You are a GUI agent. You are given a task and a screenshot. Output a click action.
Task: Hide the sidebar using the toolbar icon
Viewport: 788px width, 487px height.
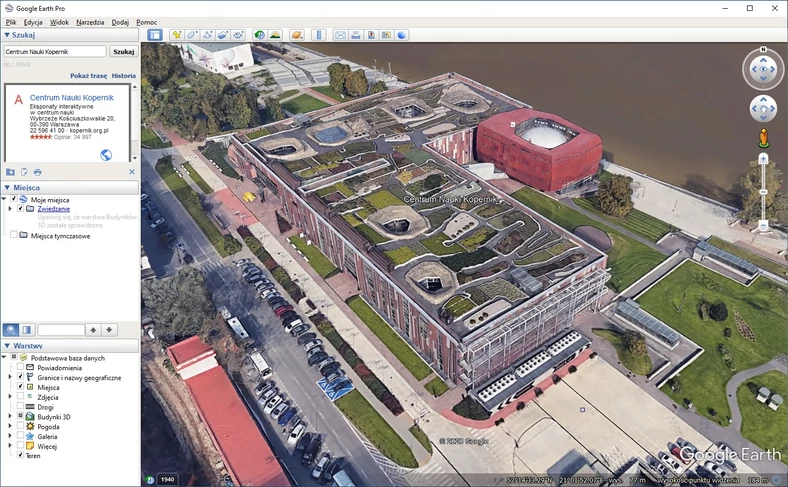click(x=155, y=35)
